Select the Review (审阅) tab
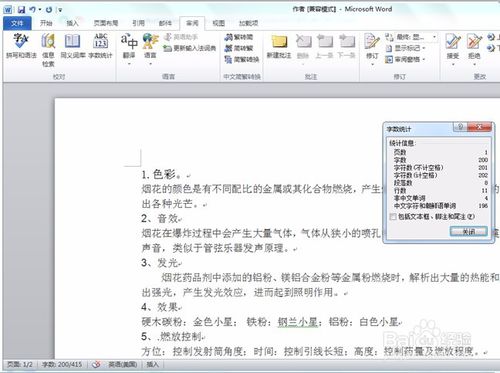This screenshot has width=500, height=373. point(192,23)
